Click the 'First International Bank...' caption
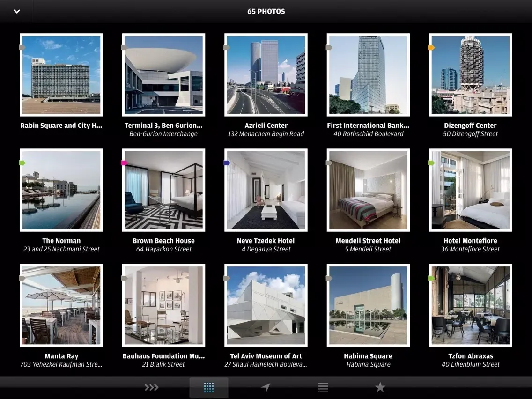This screenshot has width=532, height=399. (368, 126)
